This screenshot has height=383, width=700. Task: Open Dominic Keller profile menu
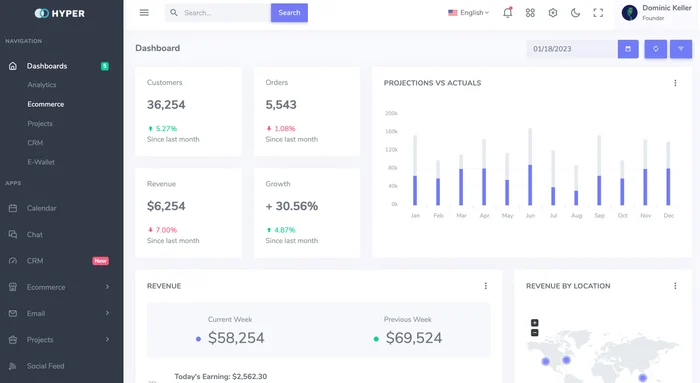click(x=656, y=13)
